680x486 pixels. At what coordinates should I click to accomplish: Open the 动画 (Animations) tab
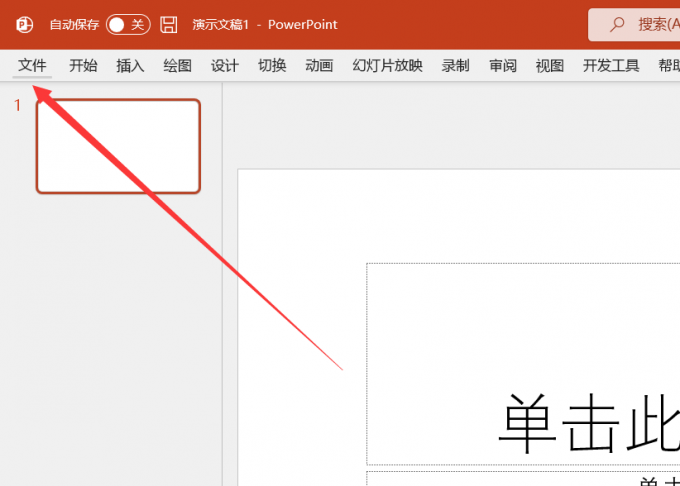(x=319, y=66)
